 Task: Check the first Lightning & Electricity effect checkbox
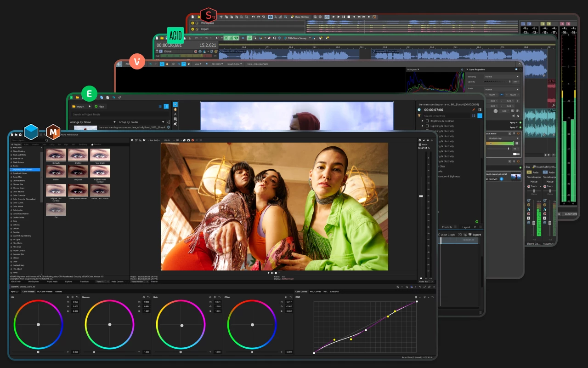(x=427, y=126)
